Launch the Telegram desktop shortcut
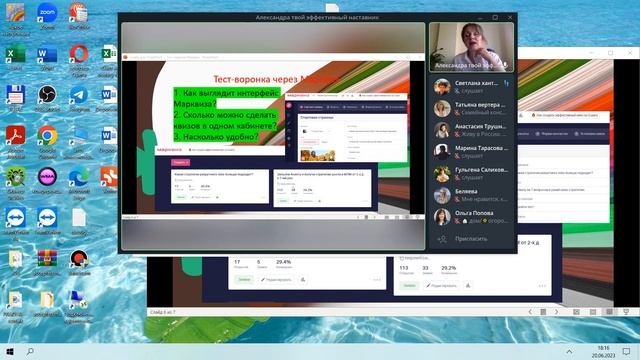Image resolution: width=640 pixels, height=360 pixels. 79,95
